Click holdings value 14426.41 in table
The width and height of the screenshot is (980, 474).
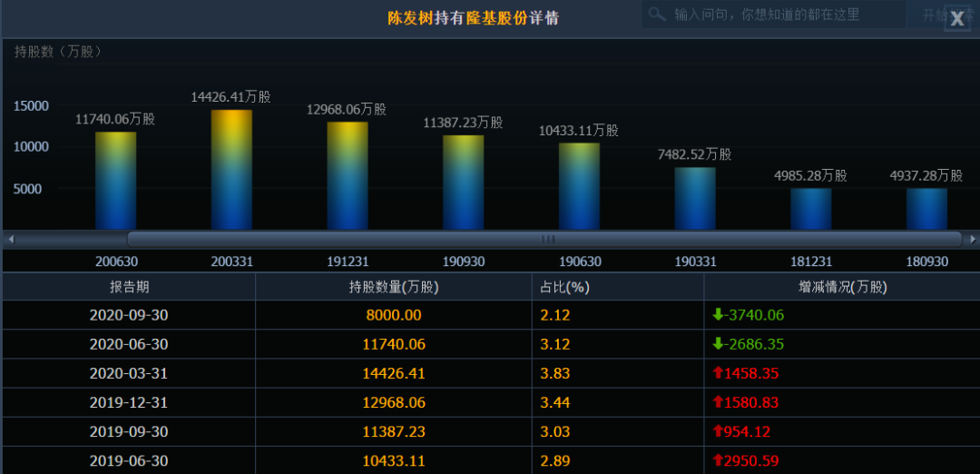pos(394,373)
